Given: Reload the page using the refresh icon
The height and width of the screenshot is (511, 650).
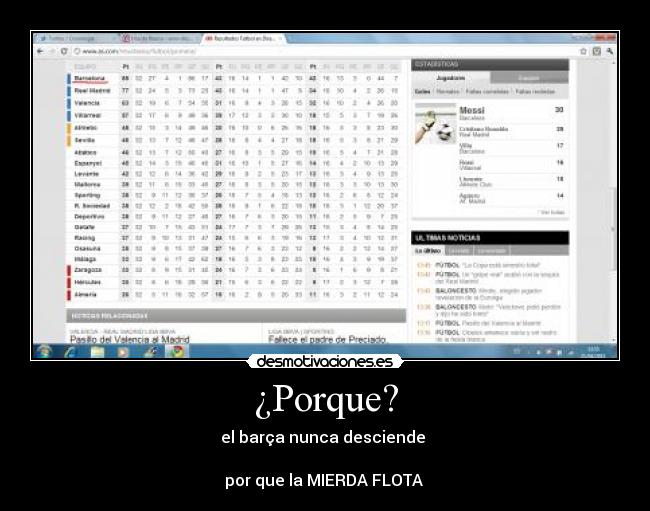Looking at the screenshot, I should tap(64, 51).
